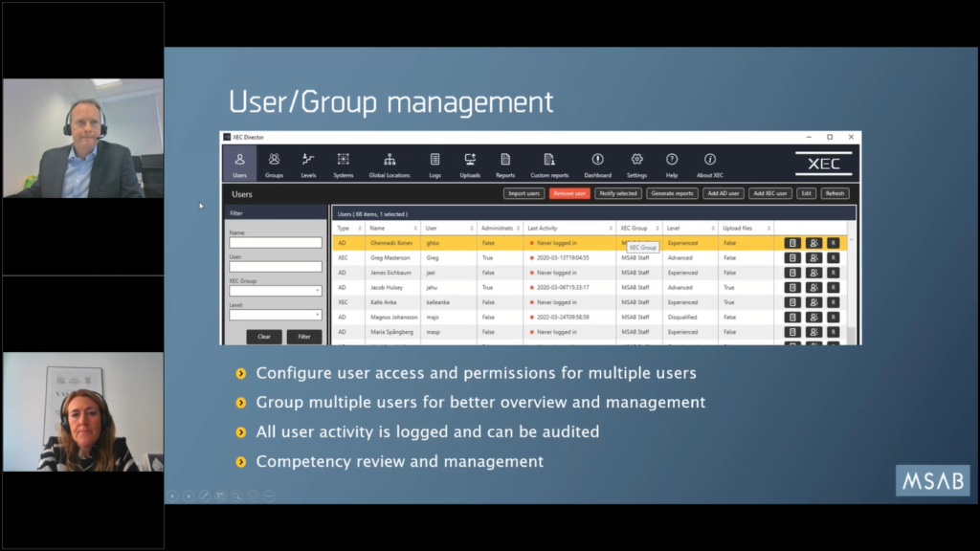Image resolution: width=980 pixels, height=551 pixels.
Task: Go to next slide in presentation controls
Action: coord(189,496)
